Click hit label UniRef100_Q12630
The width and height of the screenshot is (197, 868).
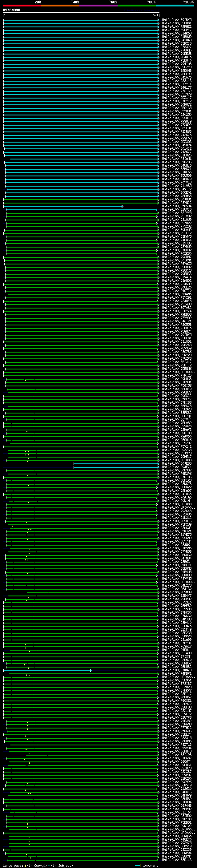(176, 789)
